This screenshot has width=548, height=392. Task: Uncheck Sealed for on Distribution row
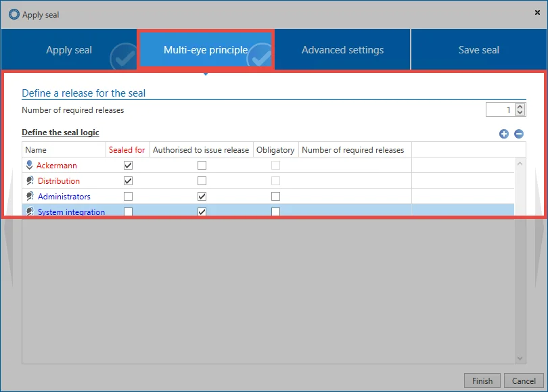coord(129,181)
